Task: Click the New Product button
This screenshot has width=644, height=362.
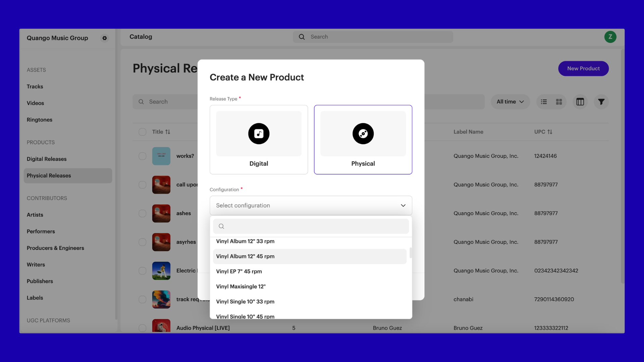Action: (583, 68)
